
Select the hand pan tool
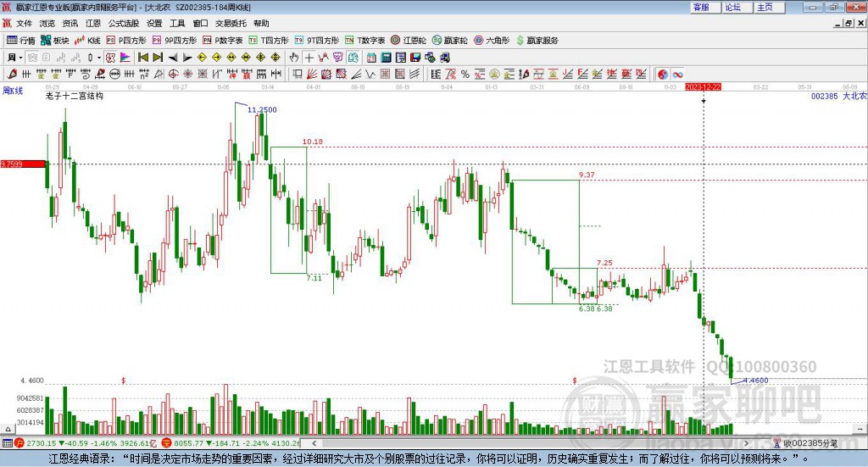294,58
